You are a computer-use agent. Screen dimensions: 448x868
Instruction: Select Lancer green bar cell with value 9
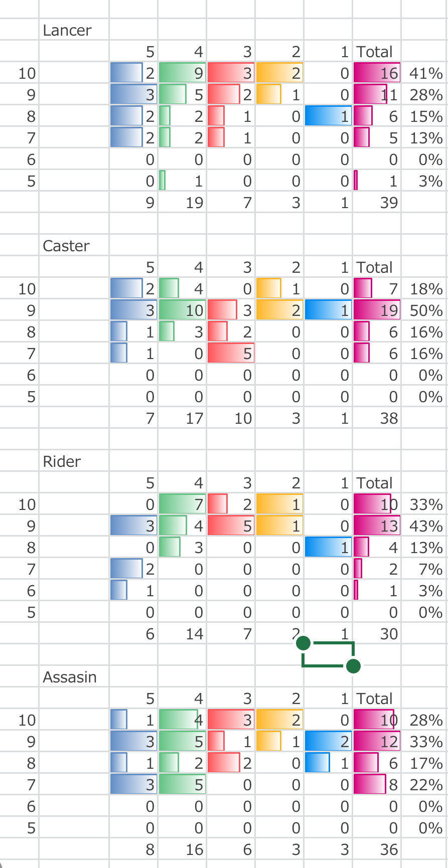183,74
